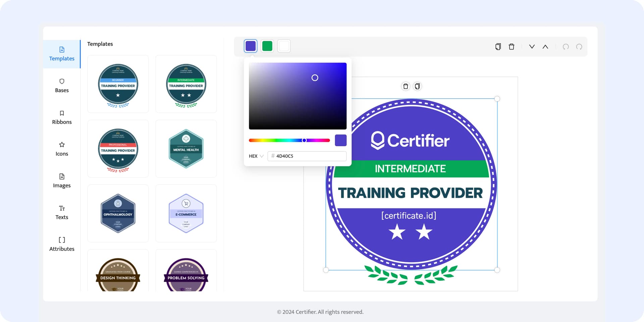Viewport: 644px width, 322px height.
Task: Select the white color swatch
Action: click(x=284, y=46)
